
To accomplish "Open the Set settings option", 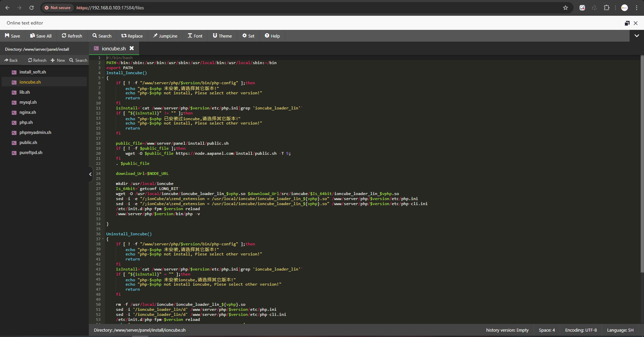I will [x=248, y=36].
